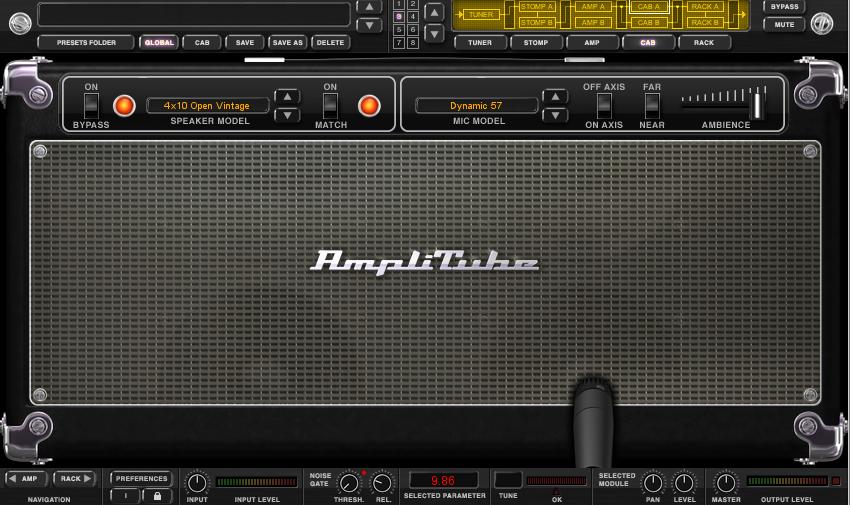Switch to the STOMP tab
Image resolution: width=850 pixels, height=505 pixels.
click(536, 43)
